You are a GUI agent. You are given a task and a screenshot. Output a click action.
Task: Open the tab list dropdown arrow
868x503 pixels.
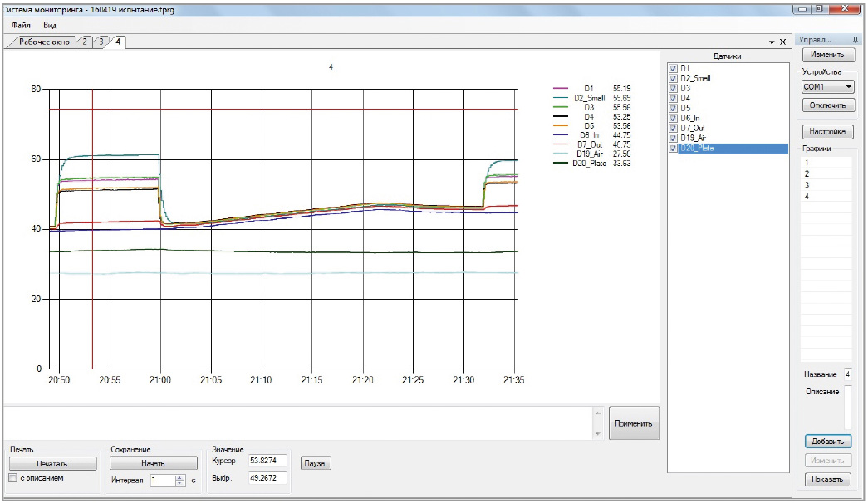pyautogui.click(x=772, y=42)
